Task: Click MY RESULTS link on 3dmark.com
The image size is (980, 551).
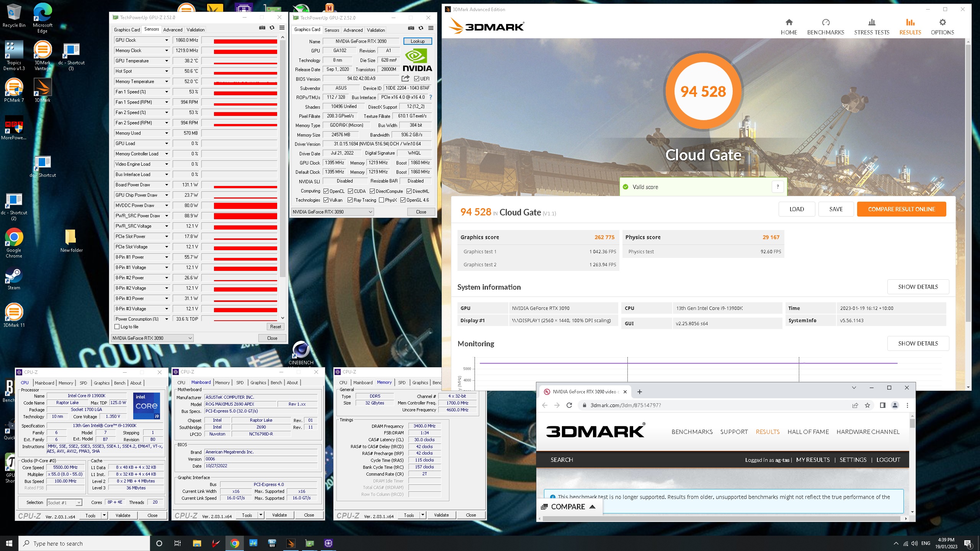Action: (x=813, y=460)
